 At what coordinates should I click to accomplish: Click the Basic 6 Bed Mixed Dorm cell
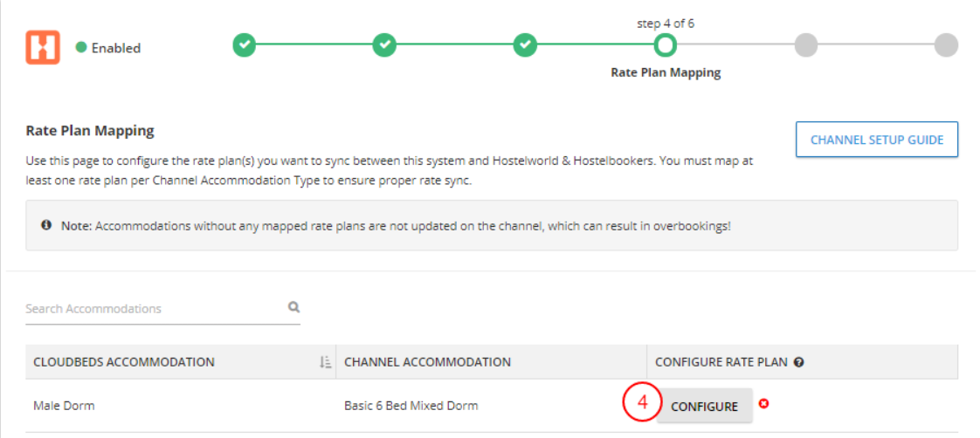411,406
